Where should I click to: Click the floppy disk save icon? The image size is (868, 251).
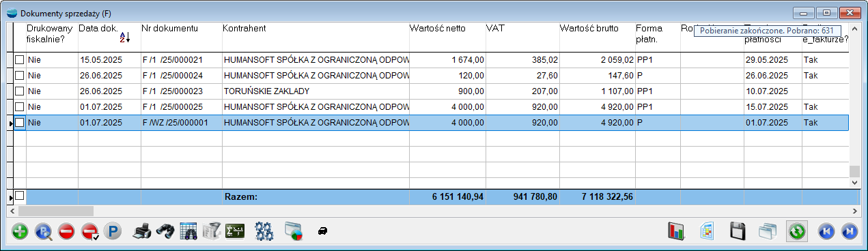click(x=738, y=231)
